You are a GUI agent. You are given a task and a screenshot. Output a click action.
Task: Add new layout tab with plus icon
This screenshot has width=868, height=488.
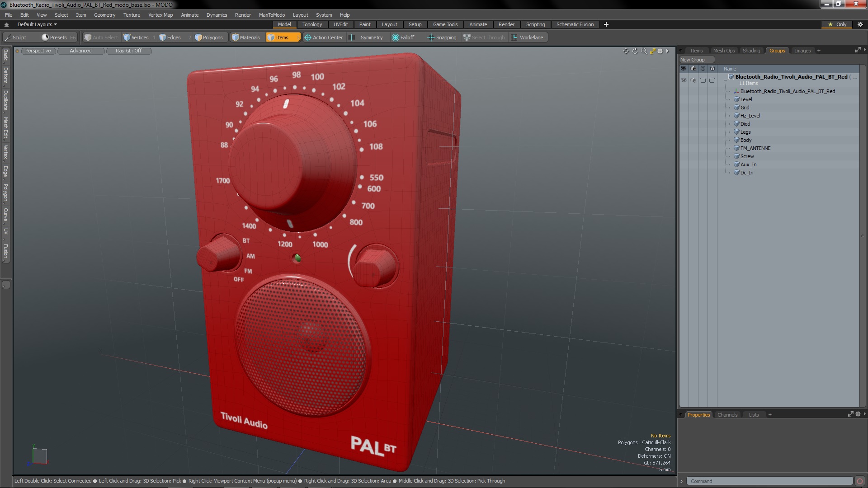click(606, 24)
